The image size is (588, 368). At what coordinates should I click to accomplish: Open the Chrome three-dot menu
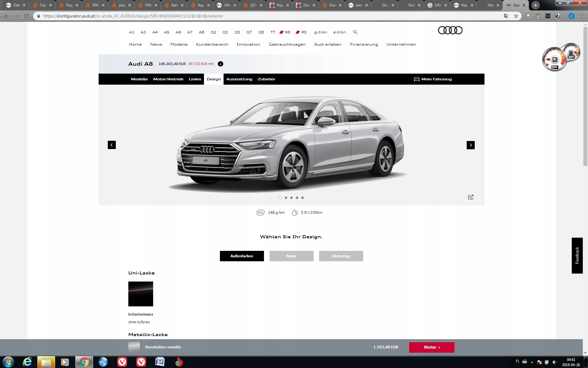(x=581, y=16)
